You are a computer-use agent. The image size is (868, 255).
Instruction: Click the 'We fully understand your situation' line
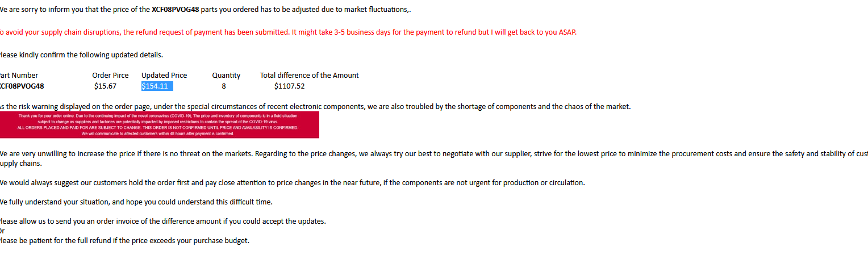click(x=136, y=202)
